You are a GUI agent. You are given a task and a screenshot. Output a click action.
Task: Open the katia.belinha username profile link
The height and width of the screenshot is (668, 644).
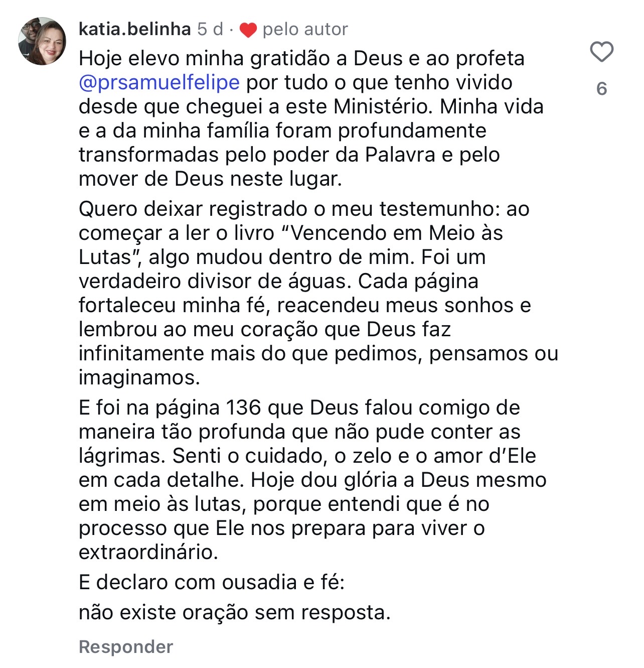click(x=134, y=29)
